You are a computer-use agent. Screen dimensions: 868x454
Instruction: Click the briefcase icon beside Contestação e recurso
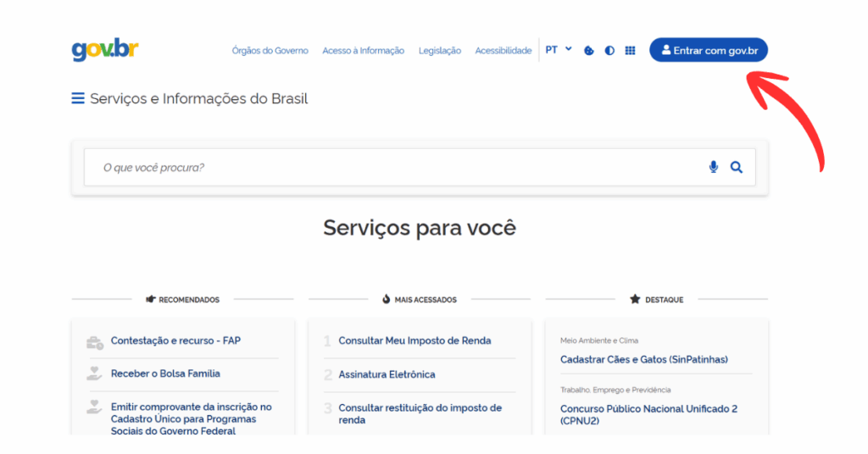click(x=95, y=342)
